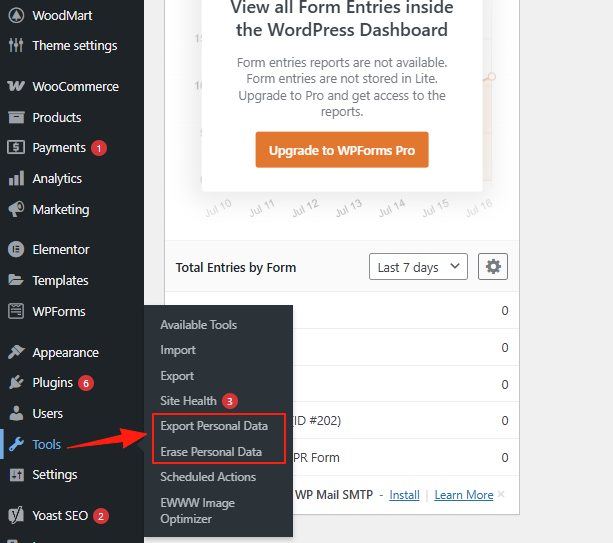Viewport: 613px width, 543px height.
Task: Open widget settings gear button
Action: [x=493, y=267]
